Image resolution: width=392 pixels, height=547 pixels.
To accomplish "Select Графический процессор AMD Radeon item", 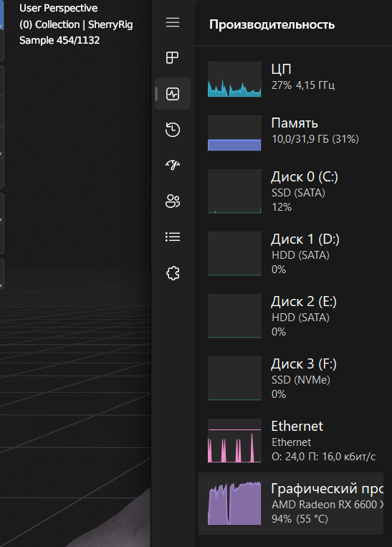I will pos(291,503).
